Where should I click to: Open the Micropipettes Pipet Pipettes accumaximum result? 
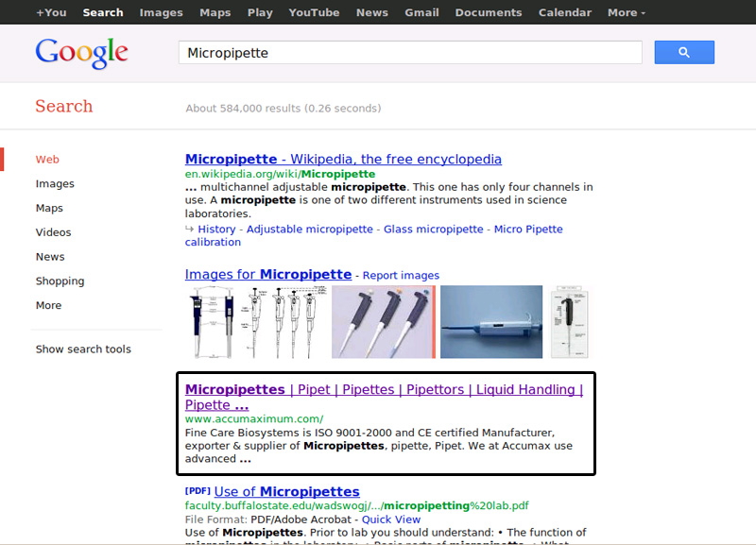tap(384, 397)
